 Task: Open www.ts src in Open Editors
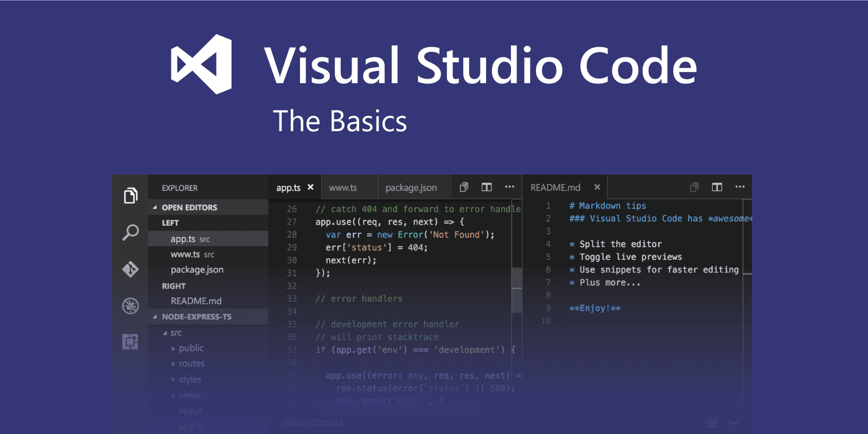pyautogui.click(x=208, y=254)
